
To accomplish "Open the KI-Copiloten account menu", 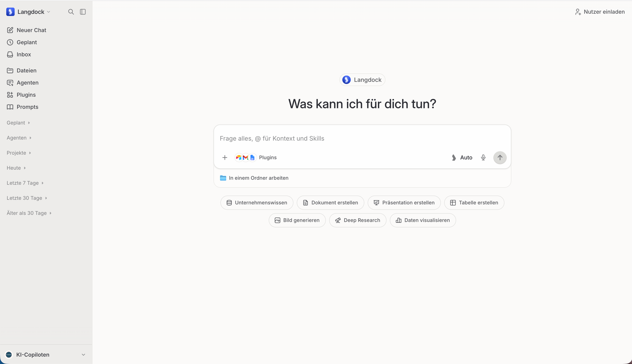I will [46, 355].
